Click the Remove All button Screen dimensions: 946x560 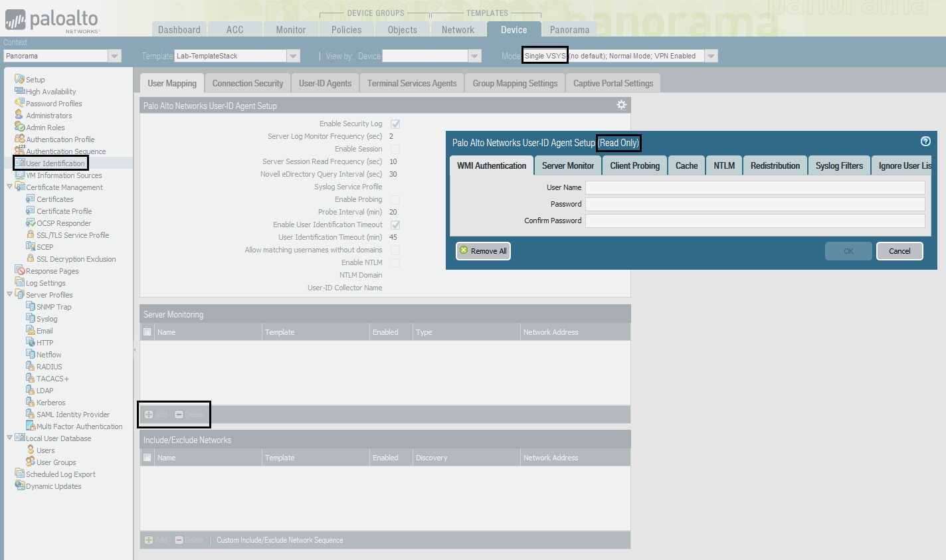pos(483,251)
